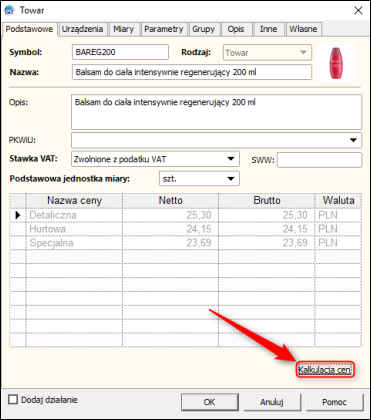This screenshot has height=420, width=371.
Task: Click the Netto value 25,30
Action: [x=199, y=215]
